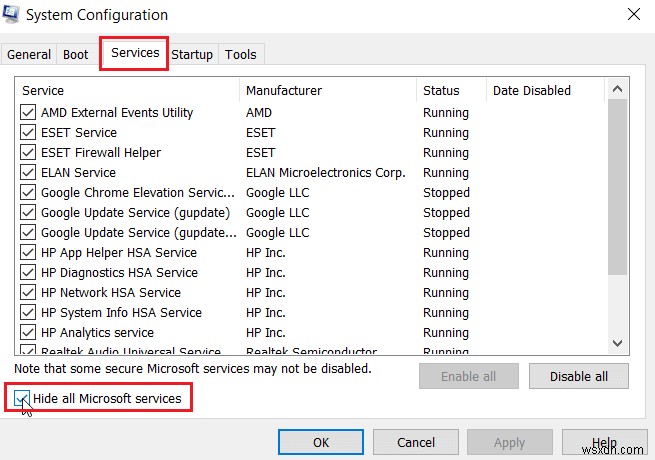This screenshot has height=460, width=655.
Task: Open the Boot tab
Action: [x=76, y=55]
